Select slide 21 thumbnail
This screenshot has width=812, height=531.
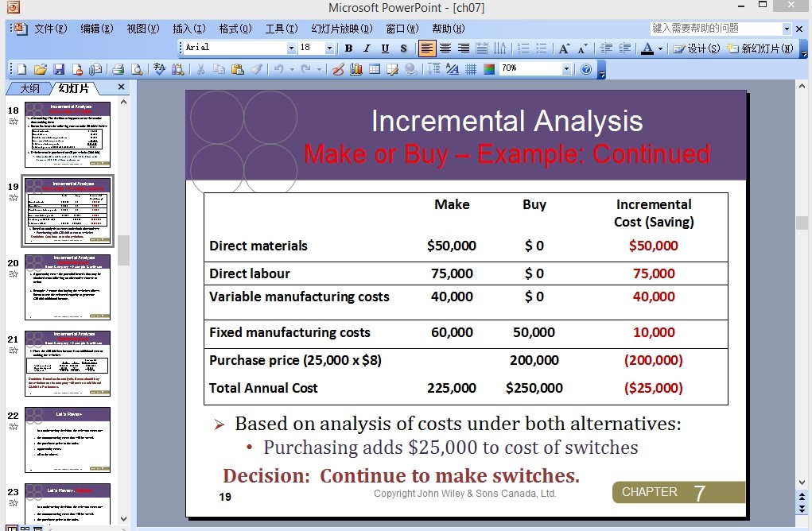coord(68,364)
